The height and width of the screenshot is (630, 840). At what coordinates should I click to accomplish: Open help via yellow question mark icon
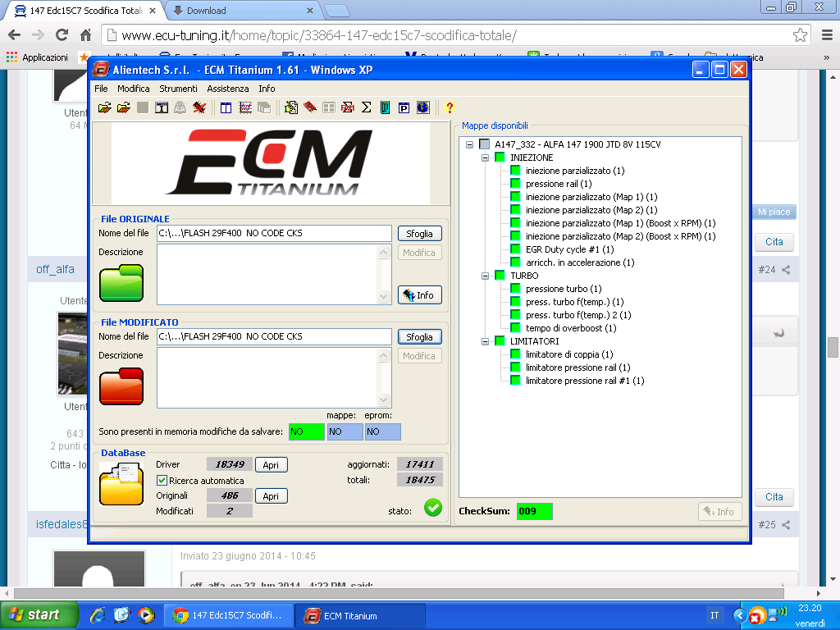(x=449, y=107)
